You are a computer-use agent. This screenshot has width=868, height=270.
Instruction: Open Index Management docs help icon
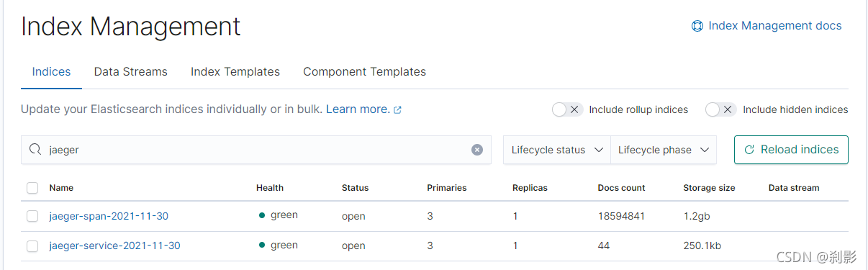click(697, 26)
